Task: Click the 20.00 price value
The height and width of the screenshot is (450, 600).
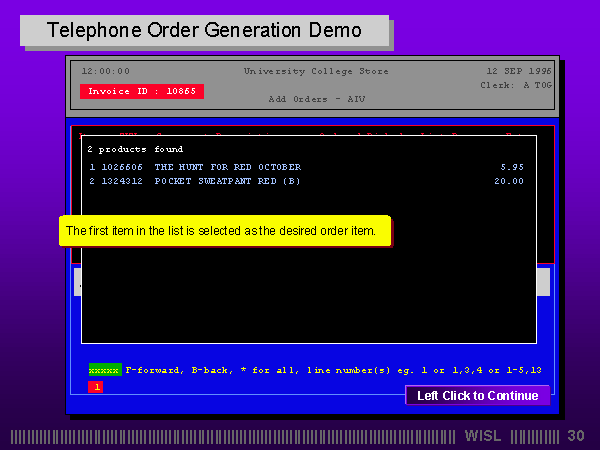Action: coord(508,181)
